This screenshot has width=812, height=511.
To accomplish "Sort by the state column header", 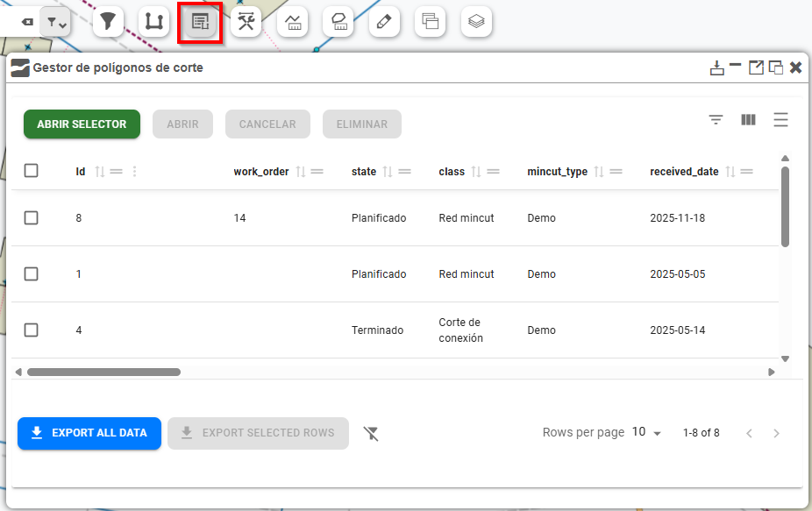I will click(363, 172).
